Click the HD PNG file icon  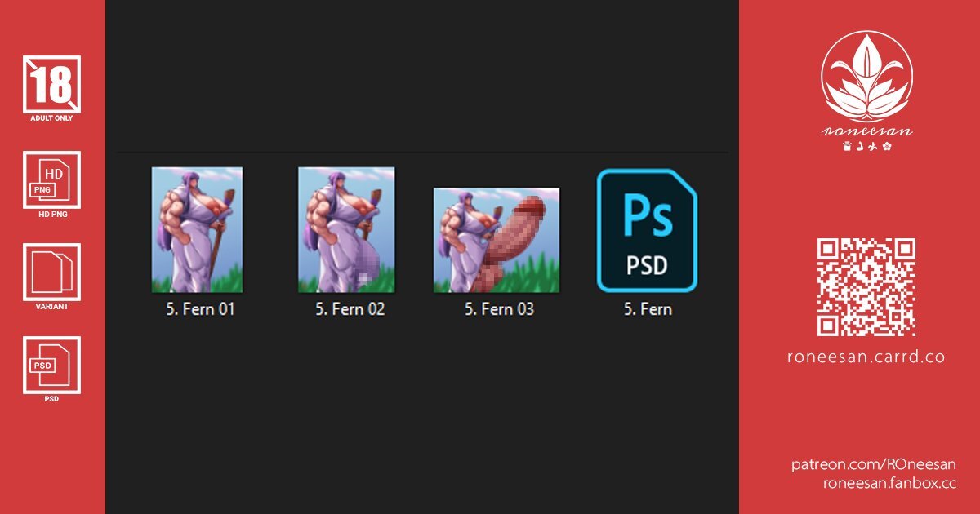pos(51,179)
